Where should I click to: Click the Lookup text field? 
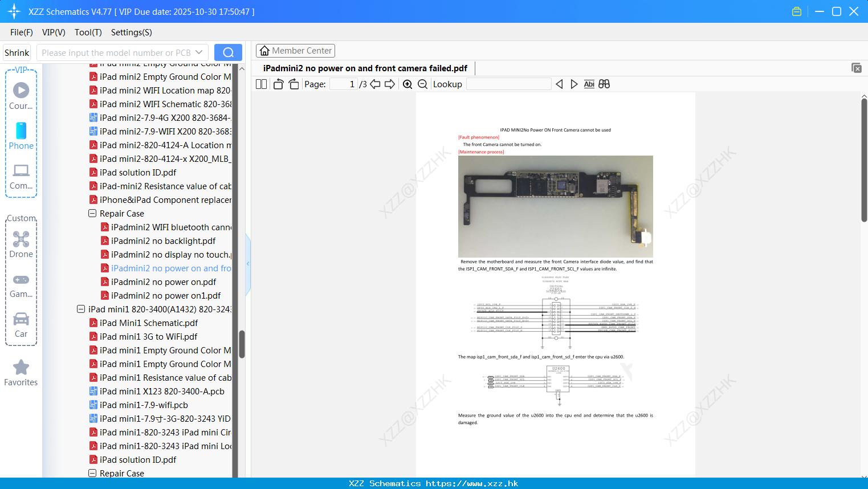508,84
